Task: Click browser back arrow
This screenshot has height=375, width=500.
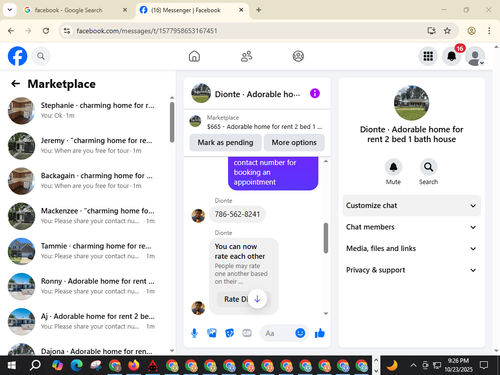Action: tap(11, 31)
